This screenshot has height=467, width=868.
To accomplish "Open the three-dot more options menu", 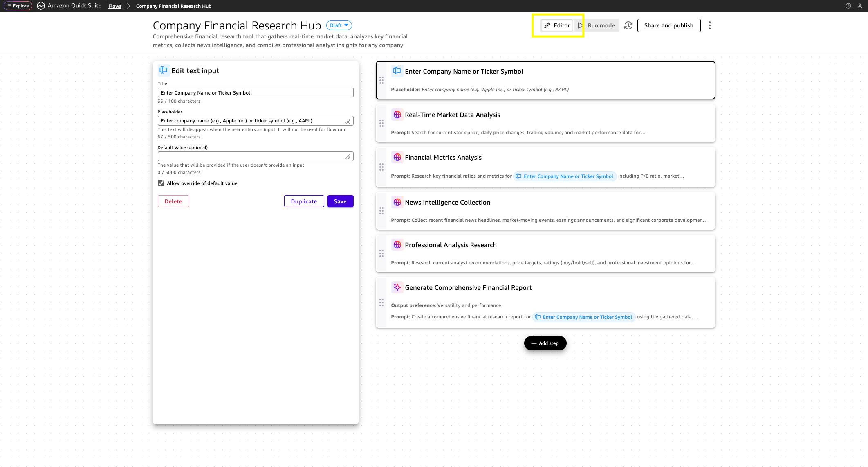I will pos(709,25).
